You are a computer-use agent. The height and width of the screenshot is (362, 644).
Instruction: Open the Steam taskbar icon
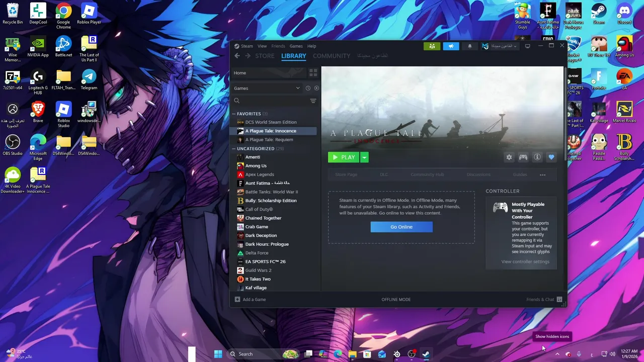point(426,354)
